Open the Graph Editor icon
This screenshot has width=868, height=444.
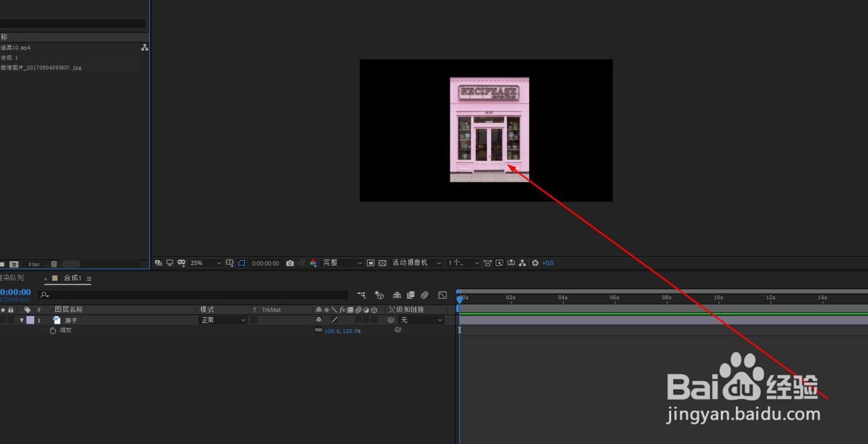point(443,295)
